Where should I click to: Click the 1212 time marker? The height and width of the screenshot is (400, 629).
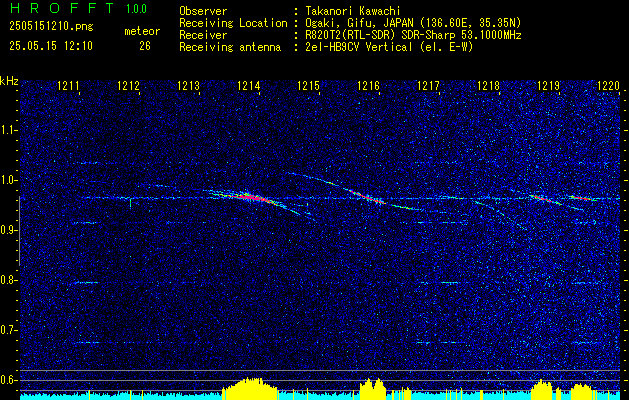[x=128, y=85]
